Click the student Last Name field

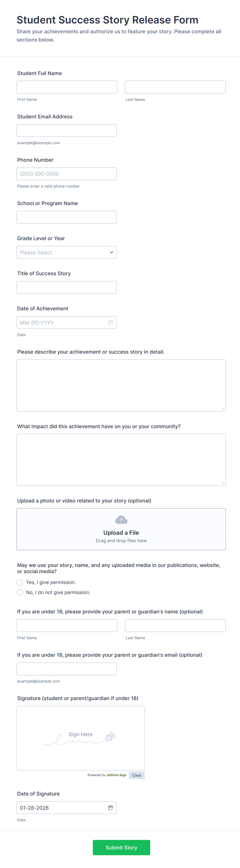175,87
